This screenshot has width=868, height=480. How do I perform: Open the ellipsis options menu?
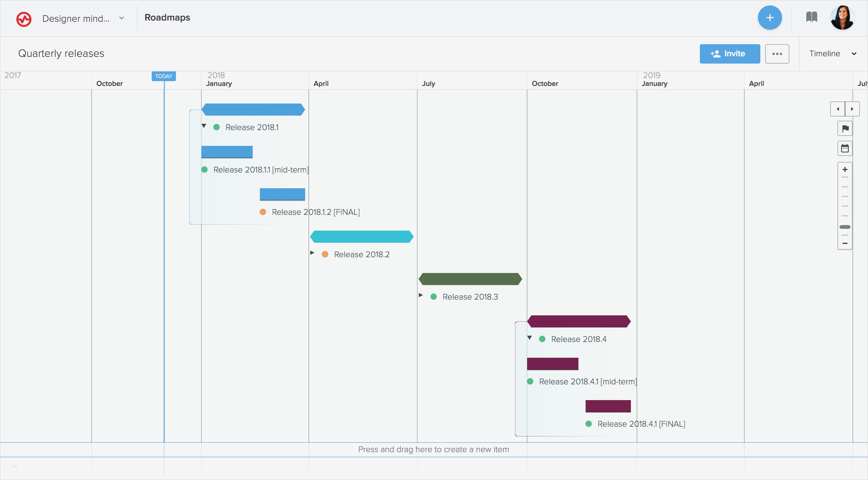tap(777, 53)
